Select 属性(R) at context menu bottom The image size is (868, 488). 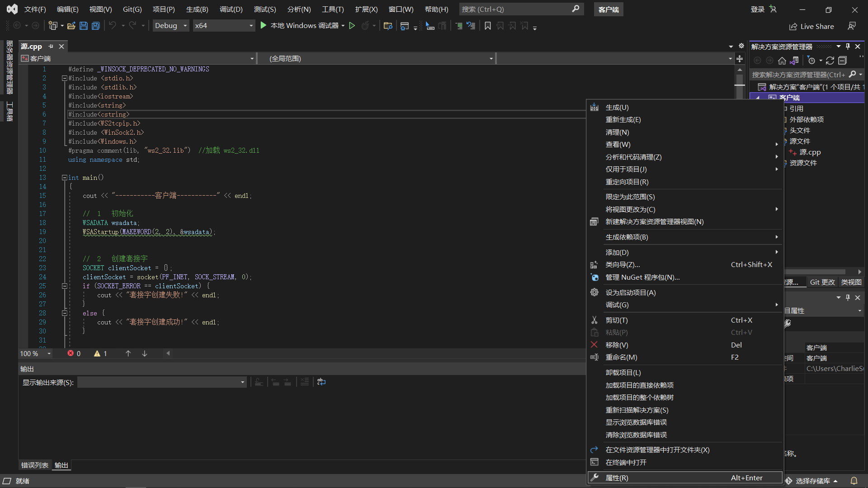(x=617, y=478)
